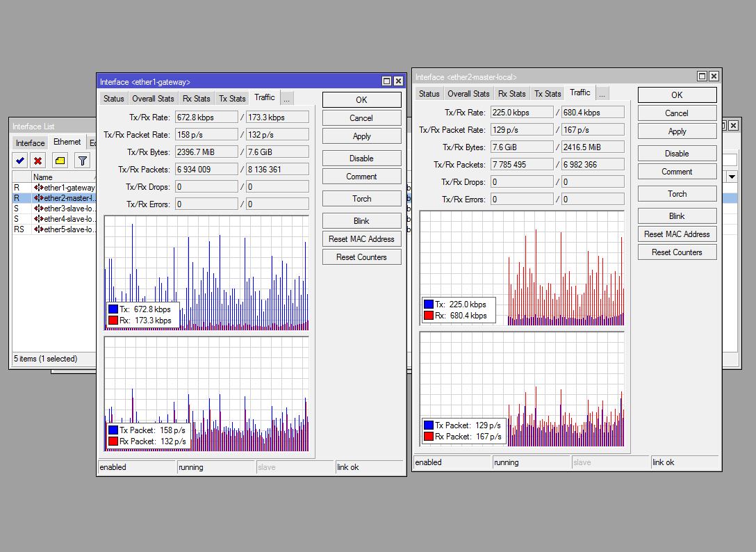Open the dropdown arrow at far right
Viewport: 756px width, 552px height.
(x=732, y=177)
